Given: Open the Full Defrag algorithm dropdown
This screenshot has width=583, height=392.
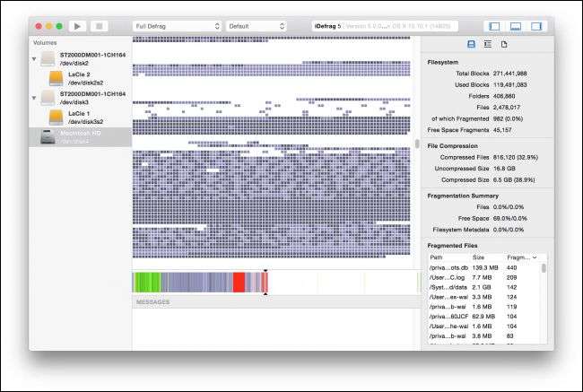Looking at the screenshot, I should tap(177, 27).
